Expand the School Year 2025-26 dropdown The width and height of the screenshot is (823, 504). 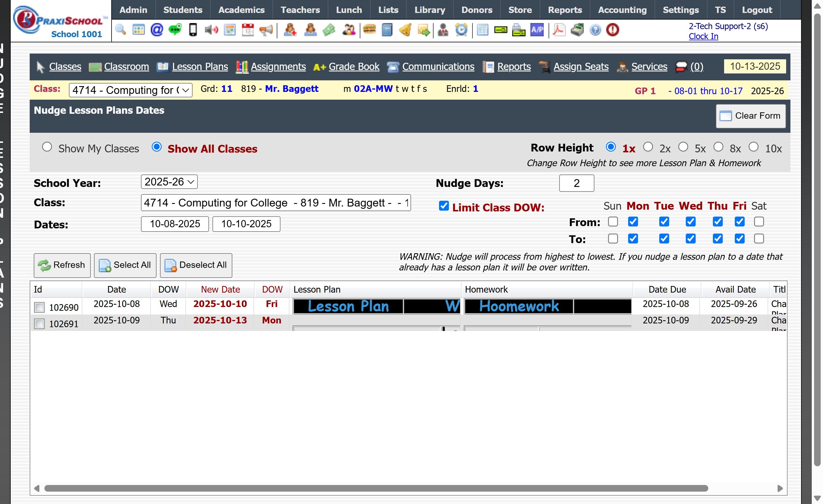169,182
